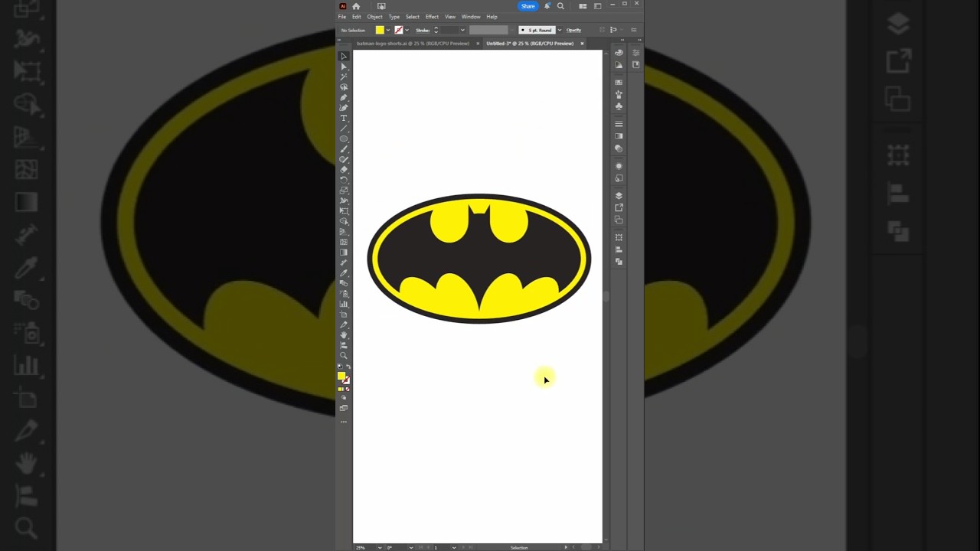Image resolution: width=980 pixels, height=551 pixels.
Task: Expand the stroke weight dropdown
Action: tap(462, 30)
